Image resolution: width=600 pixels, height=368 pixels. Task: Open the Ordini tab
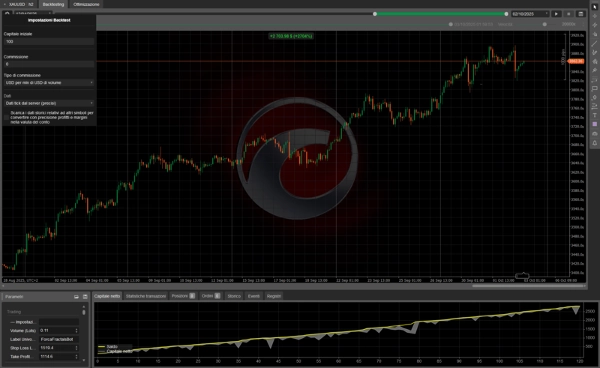click(211, 296)
